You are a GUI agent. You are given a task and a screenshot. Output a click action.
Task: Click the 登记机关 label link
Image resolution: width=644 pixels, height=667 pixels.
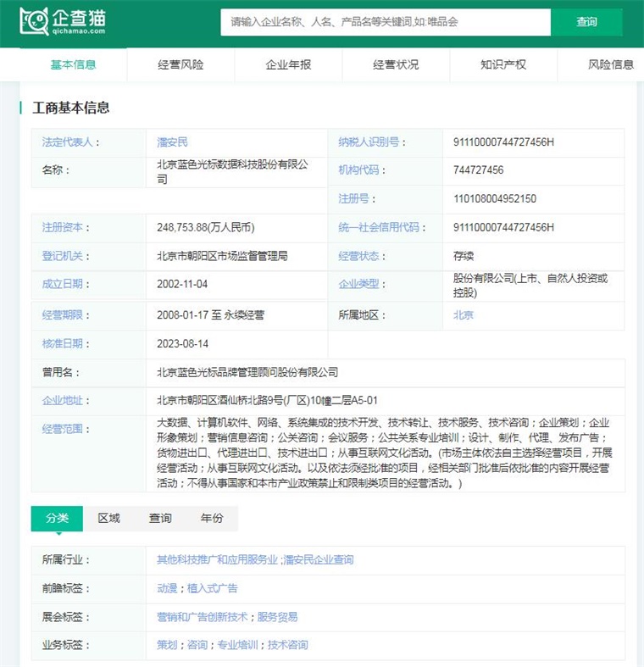click(62, 256)
